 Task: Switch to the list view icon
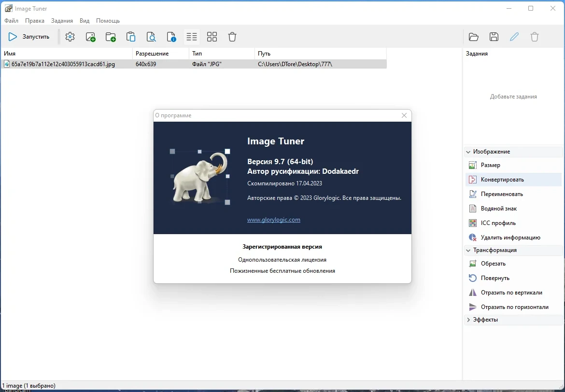(192, 37)
